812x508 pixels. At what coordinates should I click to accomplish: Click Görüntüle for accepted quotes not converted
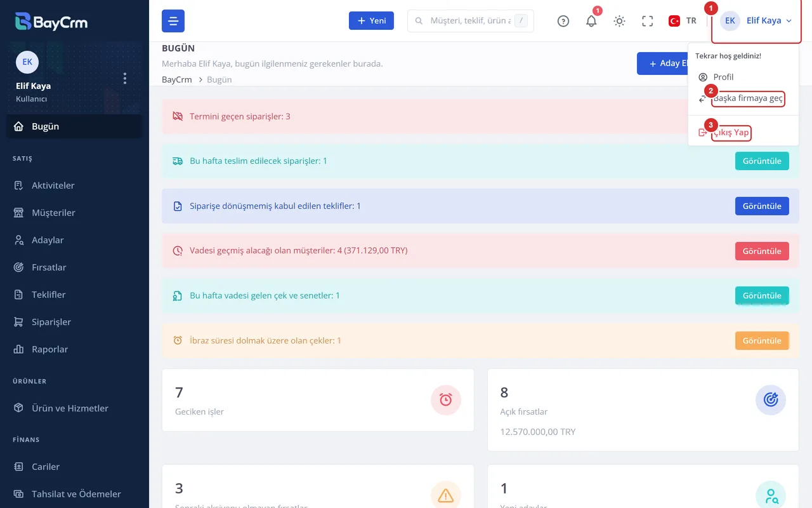pyautogui.click(x=762, y=206)
